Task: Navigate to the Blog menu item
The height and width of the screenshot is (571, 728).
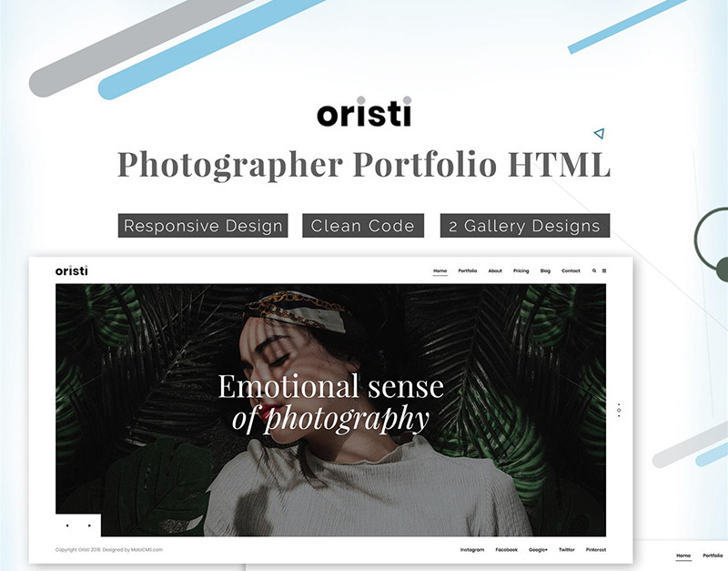Action: coord(545,270)
